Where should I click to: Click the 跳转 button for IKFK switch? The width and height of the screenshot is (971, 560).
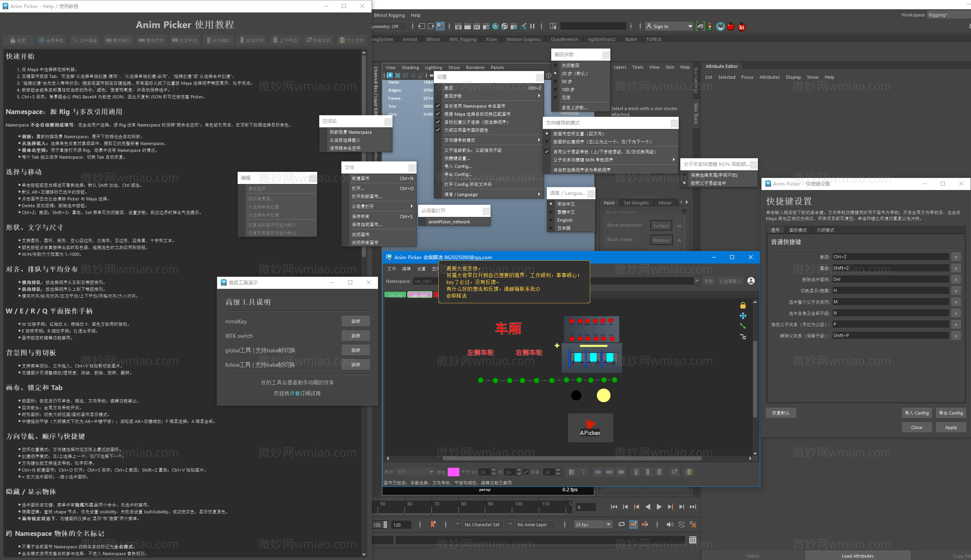tap(355, 336)
